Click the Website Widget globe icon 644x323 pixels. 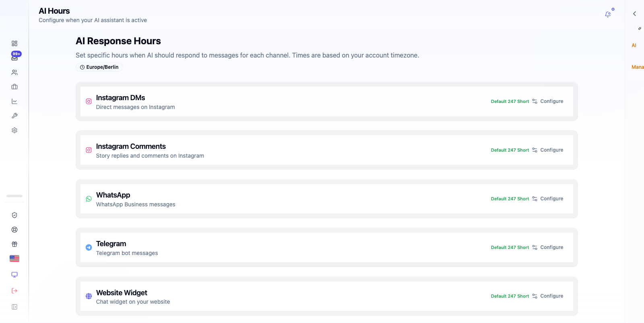click(89, 296)
